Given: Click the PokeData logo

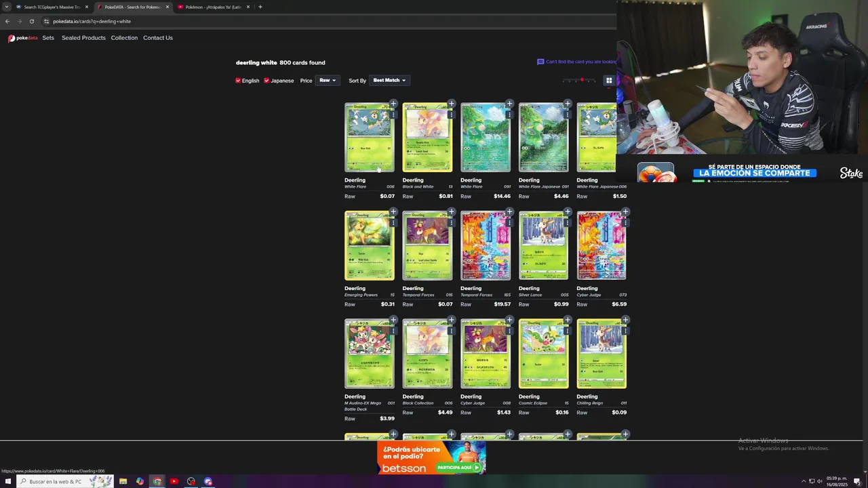Looking at the screenshot, I should (22, 38).
